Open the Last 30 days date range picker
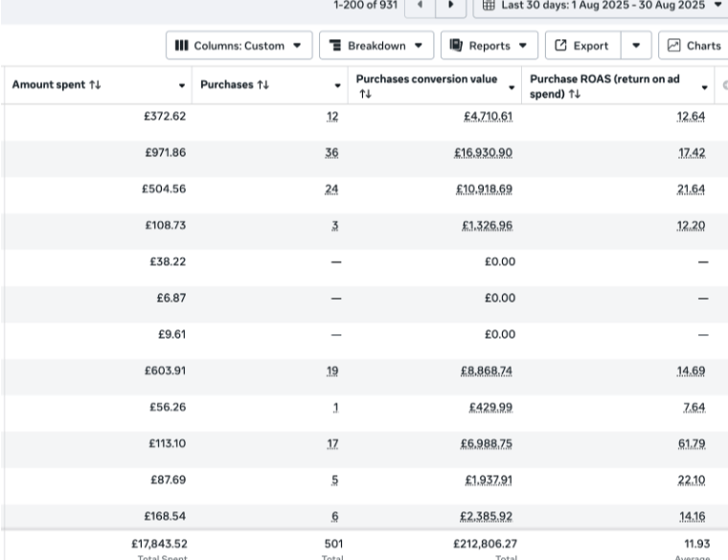The image size is (728, 560). tap(602, 6)
